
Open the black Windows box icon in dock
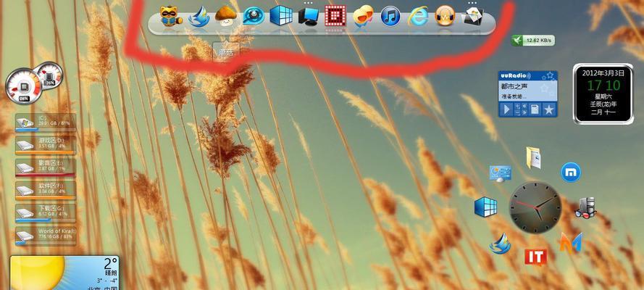pyautogui.click(x=473, y=17)
